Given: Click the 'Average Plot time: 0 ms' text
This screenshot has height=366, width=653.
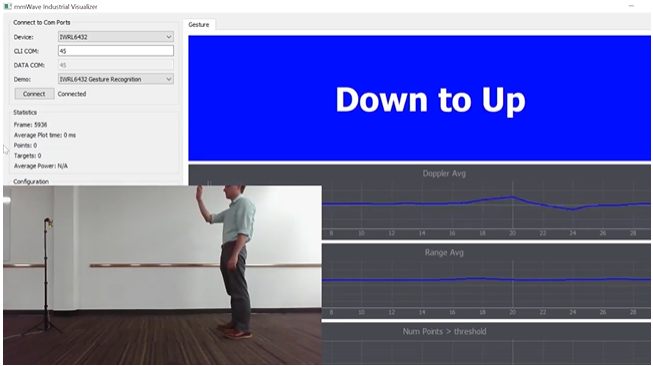Looking at the screenshot, I should [45, 135].
